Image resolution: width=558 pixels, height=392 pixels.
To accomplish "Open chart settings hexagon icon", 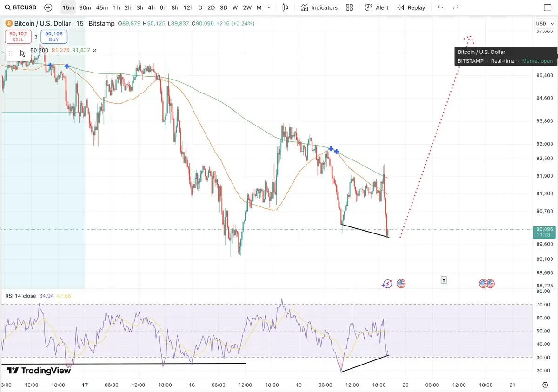I will pyautogui.click(x=545, y=385).
